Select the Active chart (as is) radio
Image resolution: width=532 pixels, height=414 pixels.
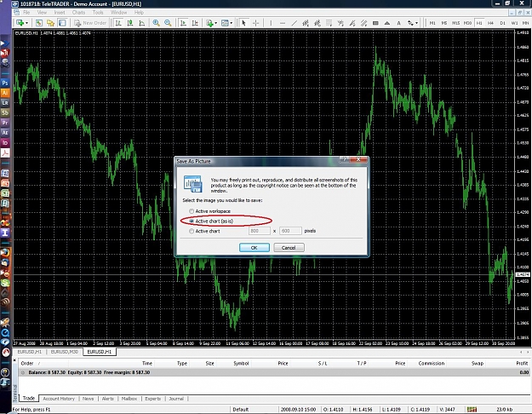[192, 221]
